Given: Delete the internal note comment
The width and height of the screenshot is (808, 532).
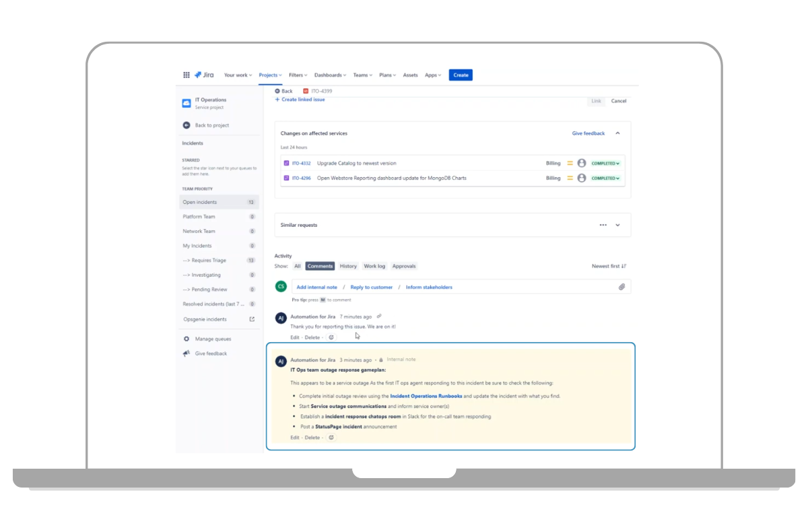Looking at the screenshot, I should 312,438.
